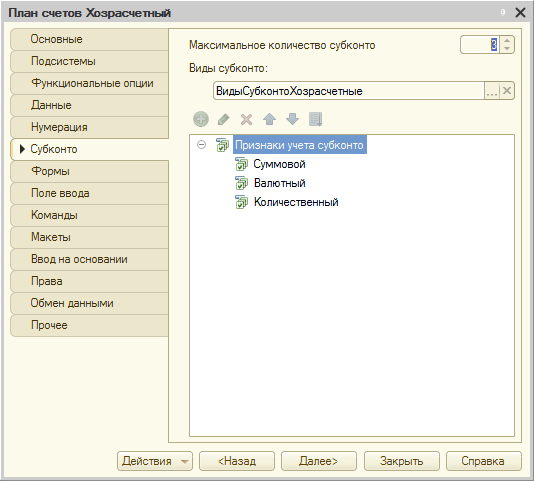Open the Функциональные опции tab
This screenshot has height=481, width=534.
pos(90,83)
